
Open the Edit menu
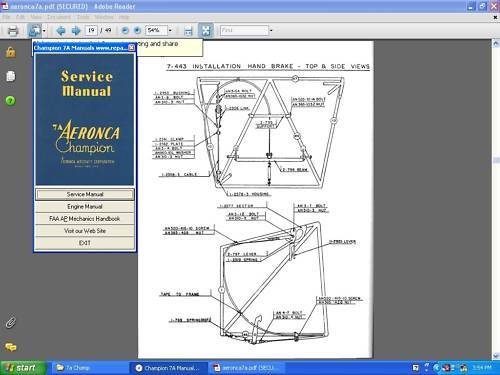(x=20, y=17)
